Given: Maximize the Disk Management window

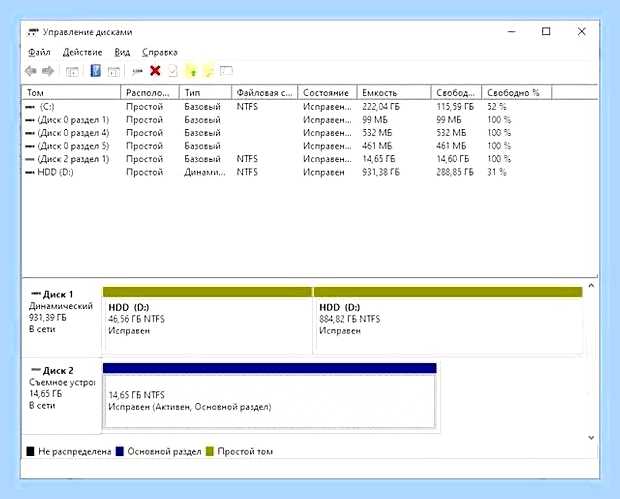Looking at the screenshot, I should pyautogui.click(x=546, y=31).
